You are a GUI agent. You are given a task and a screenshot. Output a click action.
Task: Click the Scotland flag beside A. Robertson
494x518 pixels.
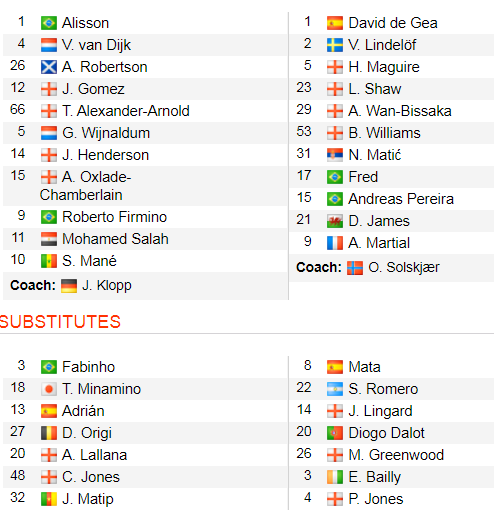point(49,67)
